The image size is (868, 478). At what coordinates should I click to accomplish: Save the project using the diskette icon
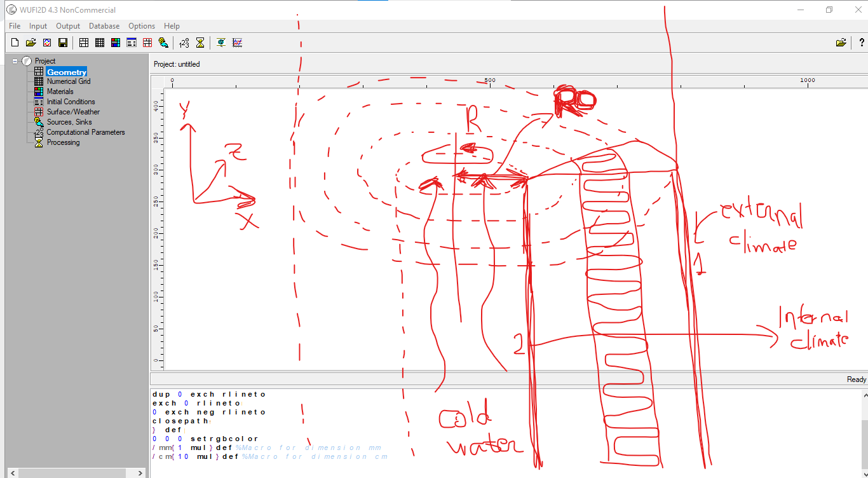point(62,43)
